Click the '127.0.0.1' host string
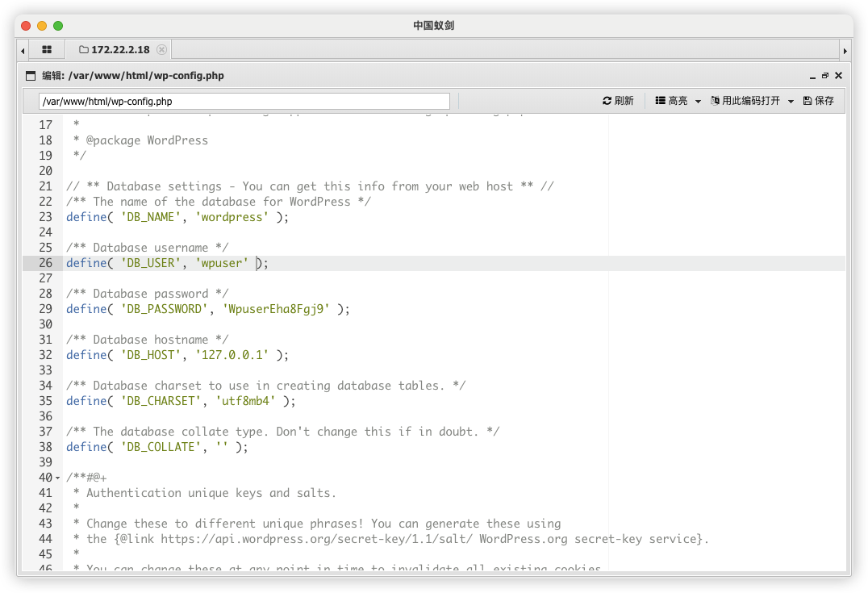Viewport: 868px width, 593px height. point(232,355)
